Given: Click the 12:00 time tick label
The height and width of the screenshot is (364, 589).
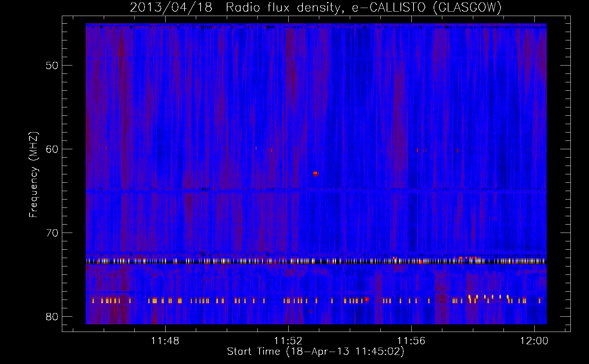Looking at the screenshot, I should tap(534, 341).
